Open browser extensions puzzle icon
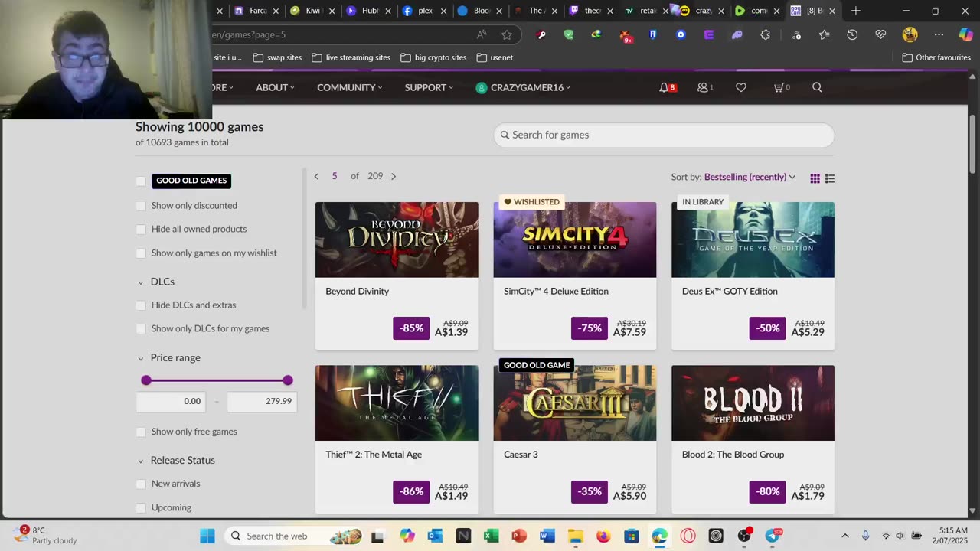Viewport: 980px width, 551px height. [x=765, y=34]
